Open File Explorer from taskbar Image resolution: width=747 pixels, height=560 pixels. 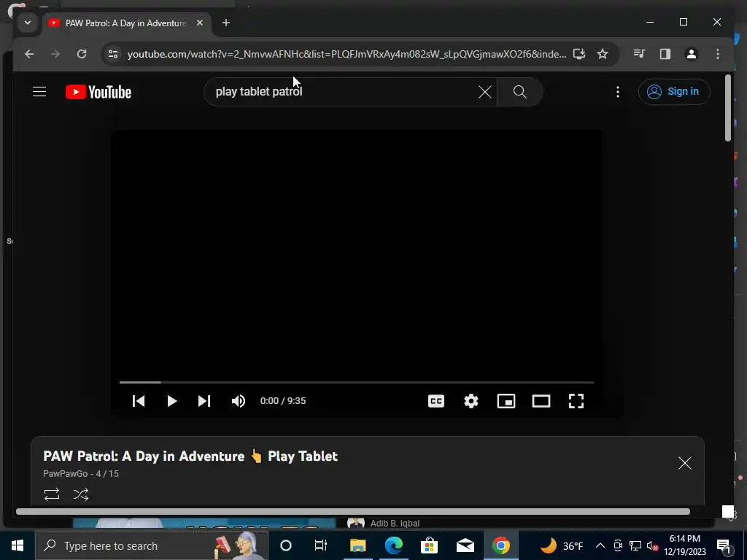[357, 545]
